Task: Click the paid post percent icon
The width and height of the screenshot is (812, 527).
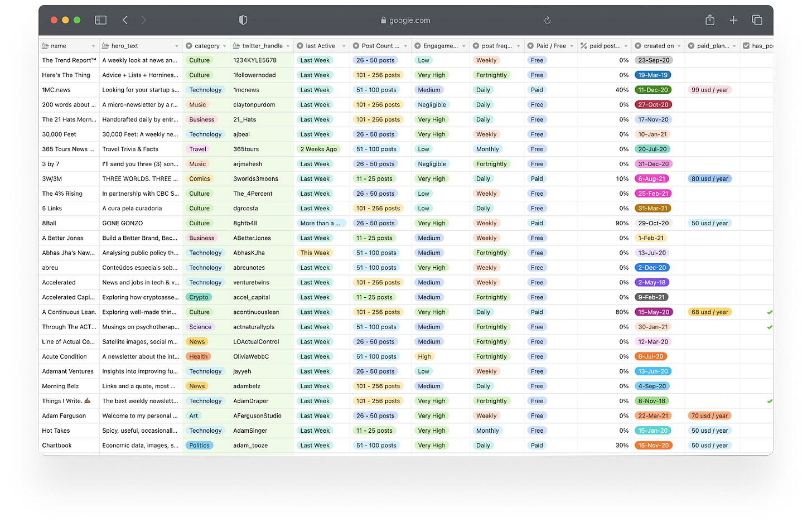Action: coord(583,46)
